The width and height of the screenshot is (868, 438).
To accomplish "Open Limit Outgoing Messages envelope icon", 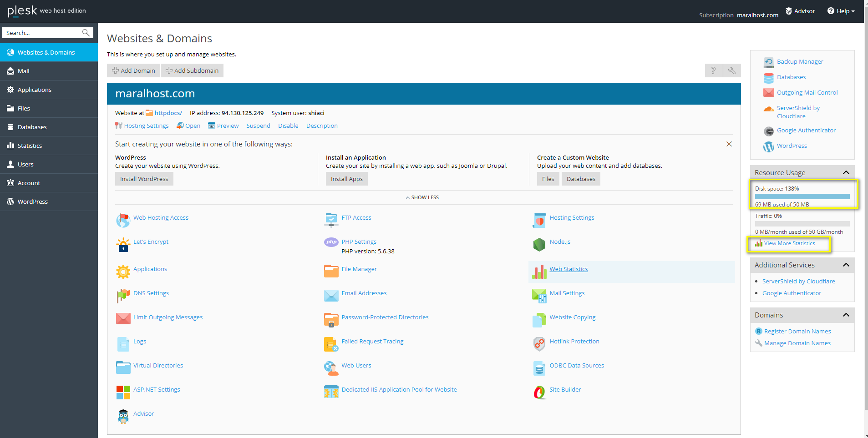I will pyautogui.click(x=123, y=319).
